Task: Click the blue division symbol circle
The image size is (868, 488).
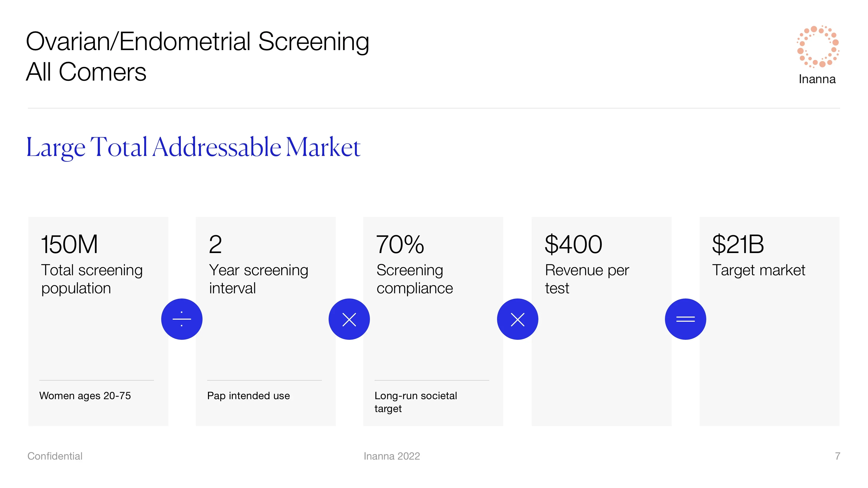Action: (x=182, y=319)
